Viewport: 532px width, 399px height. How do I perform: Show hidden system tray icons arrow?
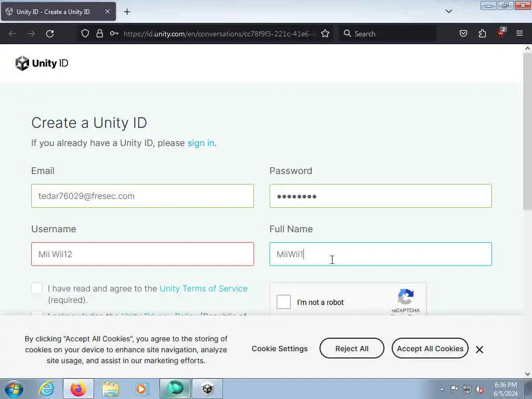pos(442,389)
